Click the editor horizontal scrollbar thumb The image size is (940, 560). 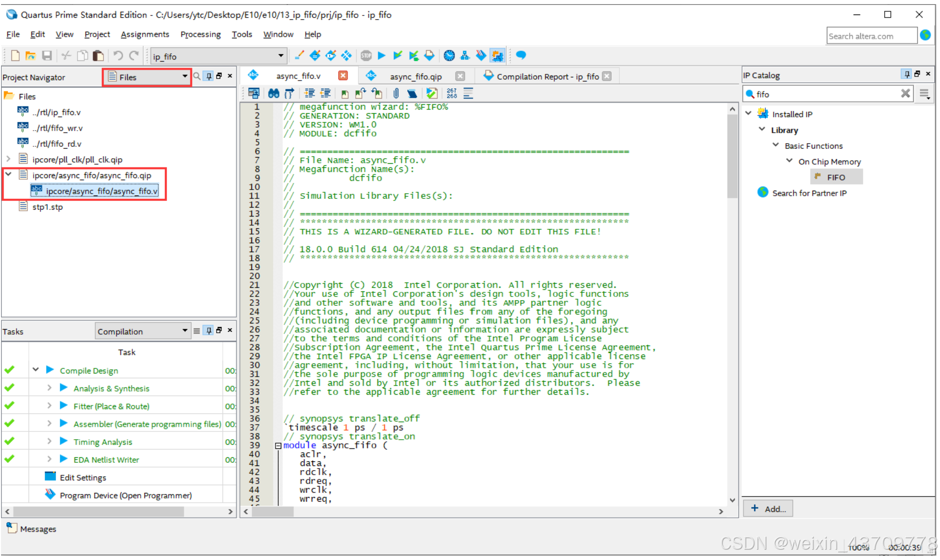point(273,511)
